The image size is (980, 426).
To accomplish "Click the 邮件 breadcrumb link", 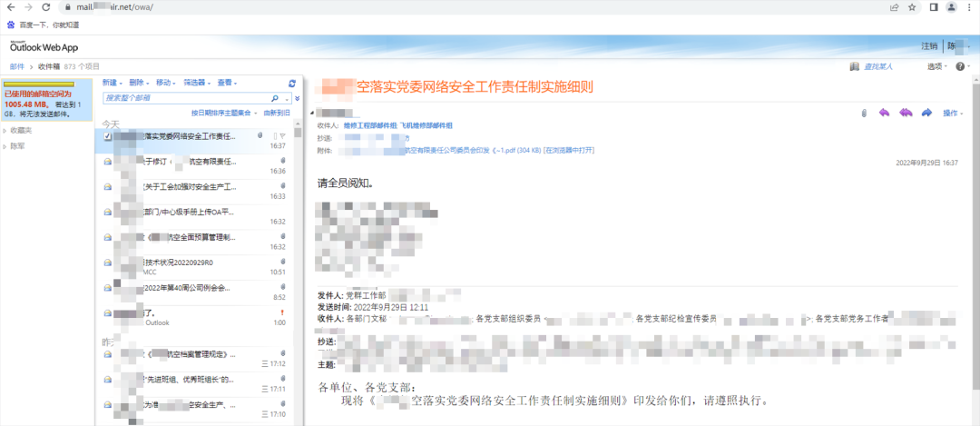I will click(x=17, y=66).
